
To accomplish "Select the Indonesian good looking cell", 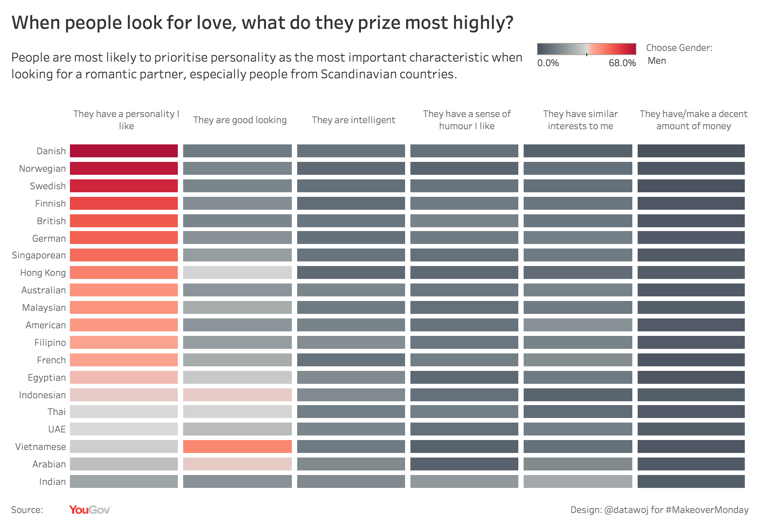I will [x=237, y=395].
